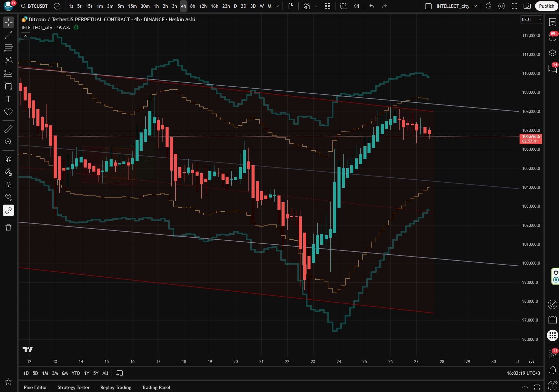Click the Publish button

[x=546, y=6]
